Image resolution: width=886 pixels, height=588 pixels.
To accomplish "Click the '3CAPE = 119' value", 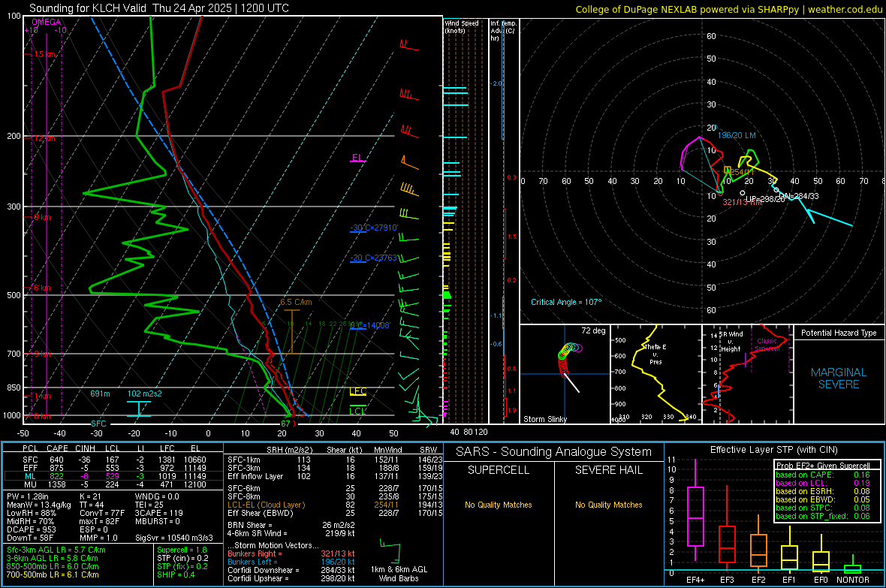I will coord(158,513).
